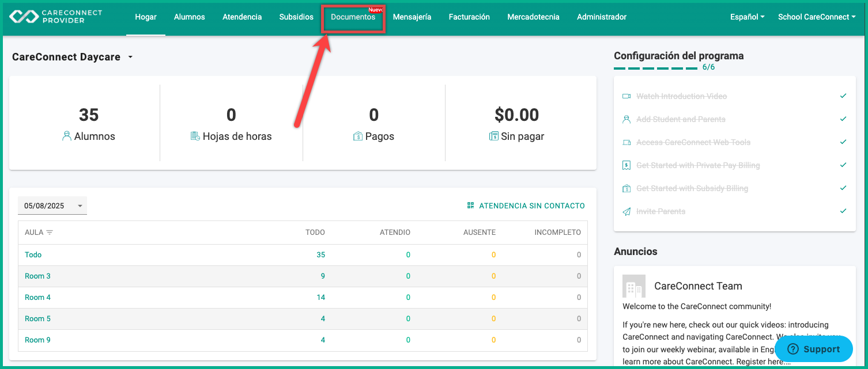This screenshot has width=868, height=369.
Task: Open the Room 5 link
Action: pyautogui.click(x=37, y=318)
